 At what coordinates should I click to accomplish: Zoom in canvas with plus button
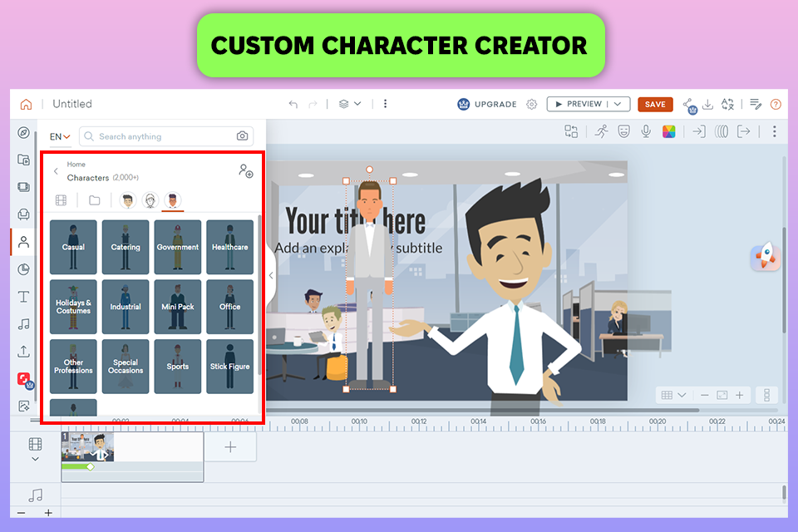click(x=740, y=395)
